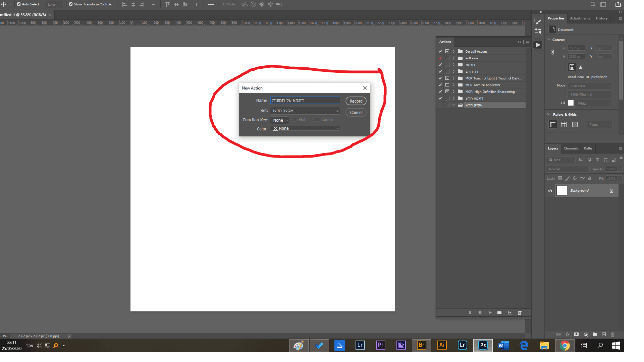Click the Begin recording circle icon

point(480,312)
